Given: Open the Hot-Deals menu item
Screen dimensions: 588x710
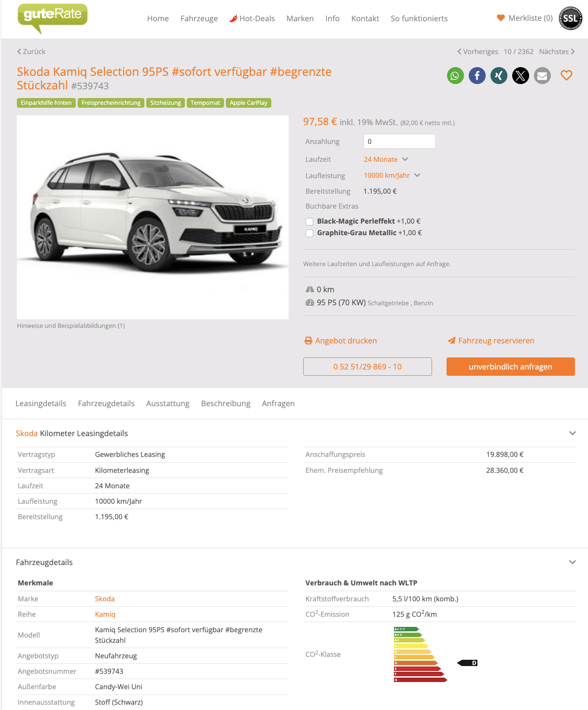Looking at the screenshot, I should tap(252, 18).
